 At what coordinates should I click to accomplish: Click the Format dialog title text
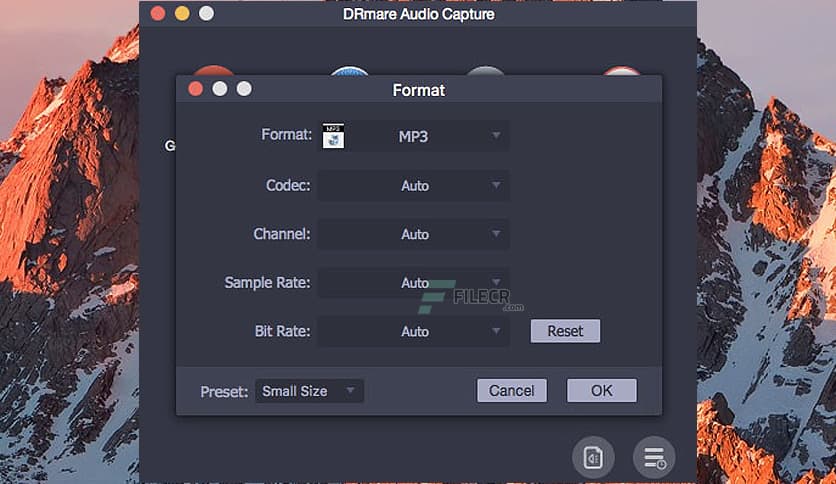pos(419,90)
